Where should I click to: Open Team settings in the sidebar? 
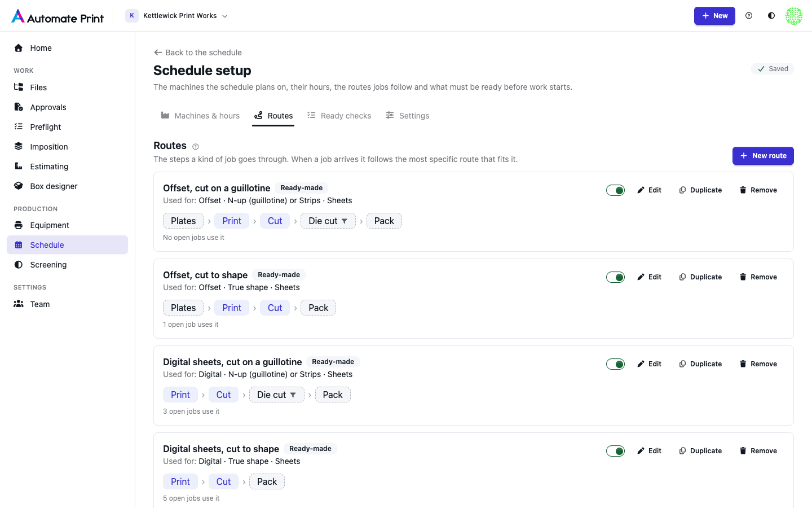click(x=67, y=304)
